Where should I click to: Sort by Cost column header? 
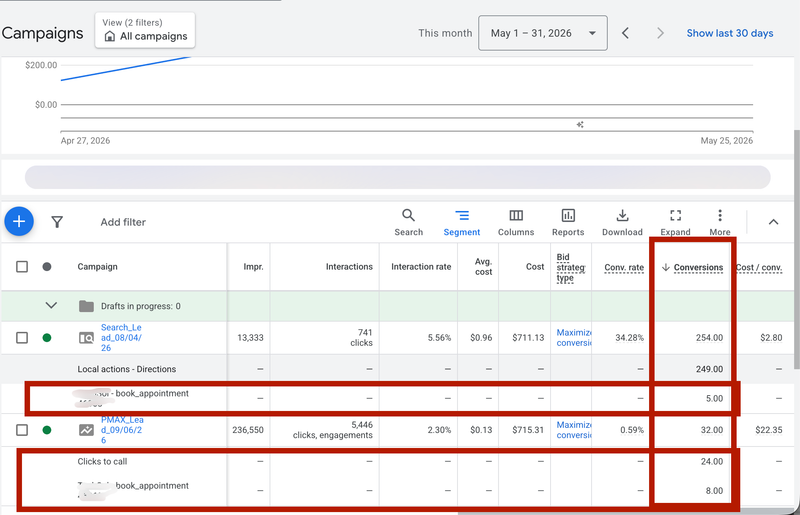[535, 266]
